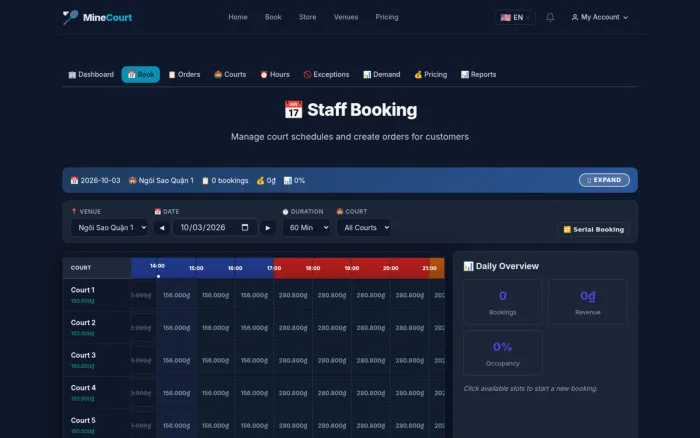Screen dimensions: 700x438
Task: Select the active Book tab
Action: [x=141, y=75]
